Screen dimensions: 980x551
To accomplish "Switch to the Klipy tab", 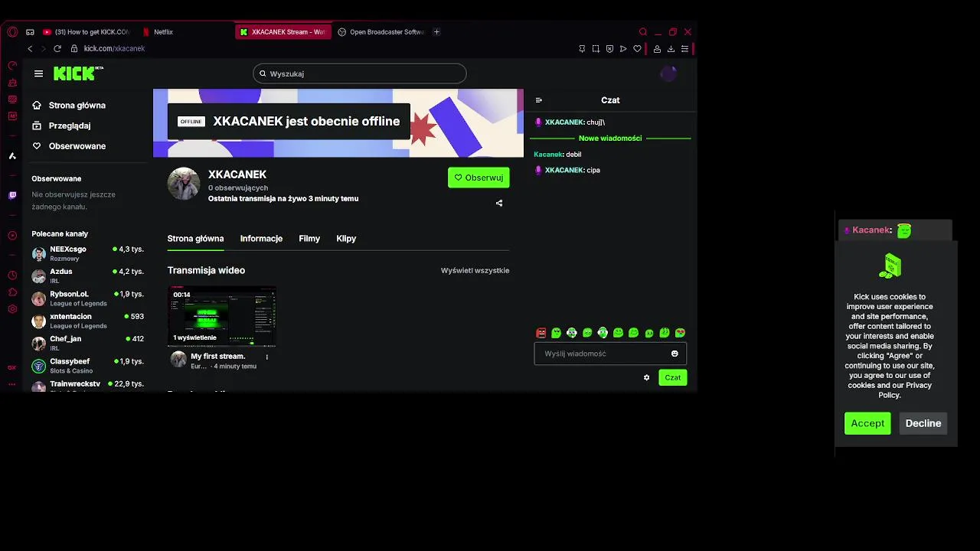I will click(346, 239).
